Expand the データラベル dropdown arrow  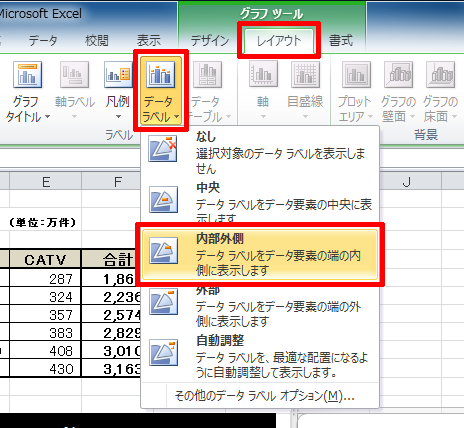pos(177,117)
